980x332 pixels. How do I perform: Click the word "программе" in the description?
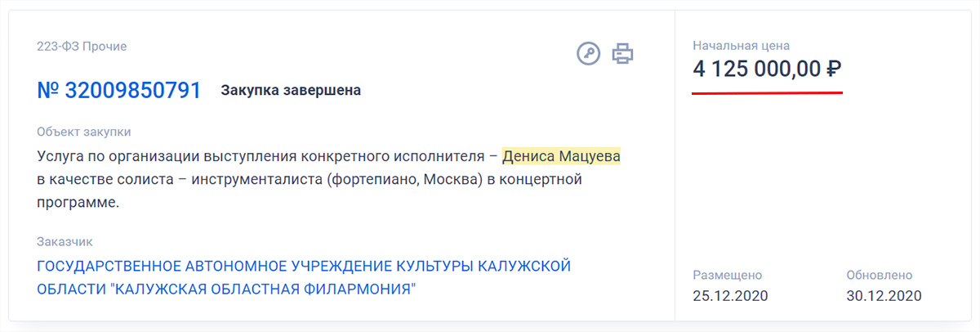coord(78,203)
